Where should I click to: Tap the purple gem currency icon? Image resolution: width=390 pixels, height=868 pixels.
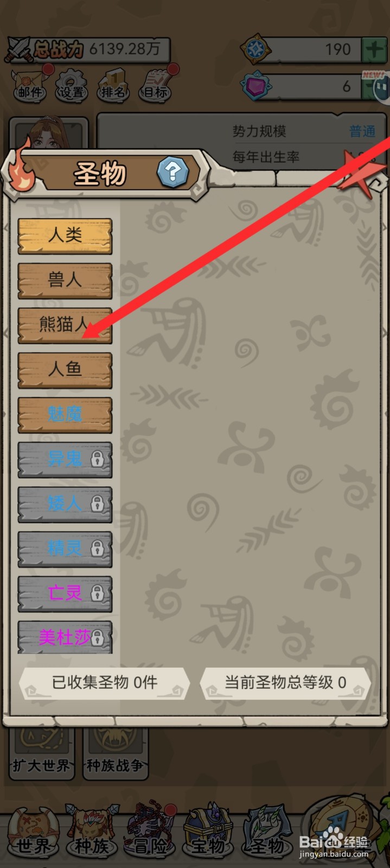click(256, 85)
